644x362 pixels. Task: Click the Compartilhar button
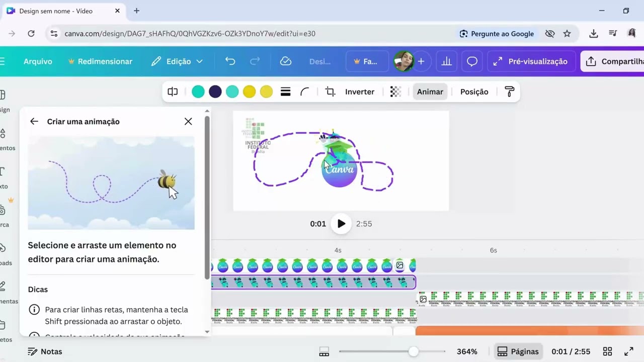(x=613, y=61)
